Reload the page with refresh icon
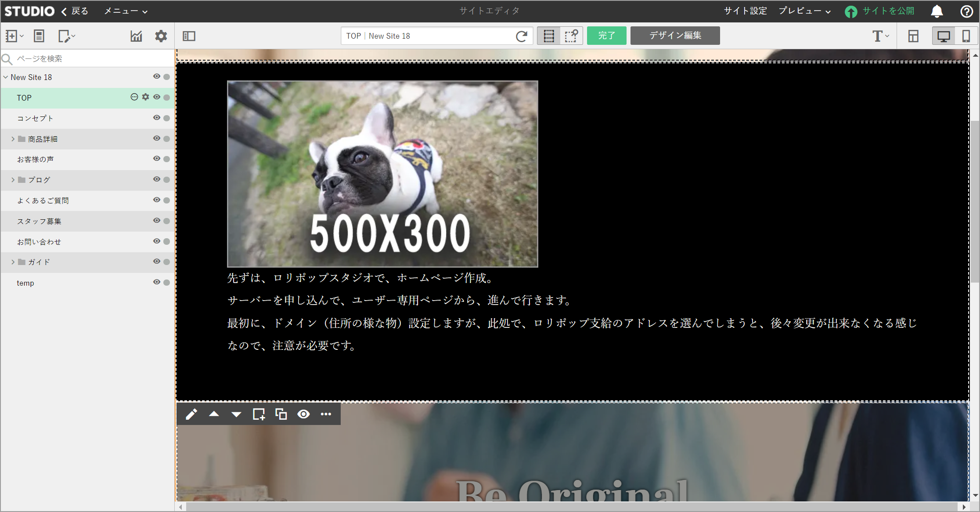 [x=522, y=36]
